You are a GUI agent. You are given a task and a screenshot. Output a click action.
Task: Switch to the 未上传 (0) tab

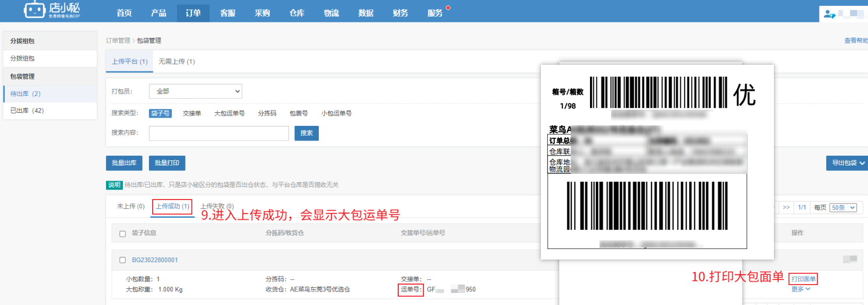pos(131,206)
